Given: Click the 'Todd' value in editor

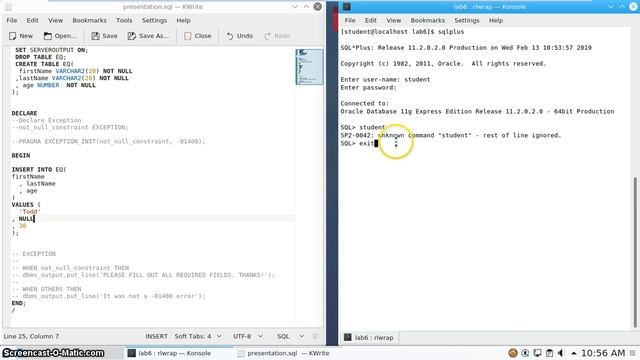Looking at the screenshot, I should 30,211.
